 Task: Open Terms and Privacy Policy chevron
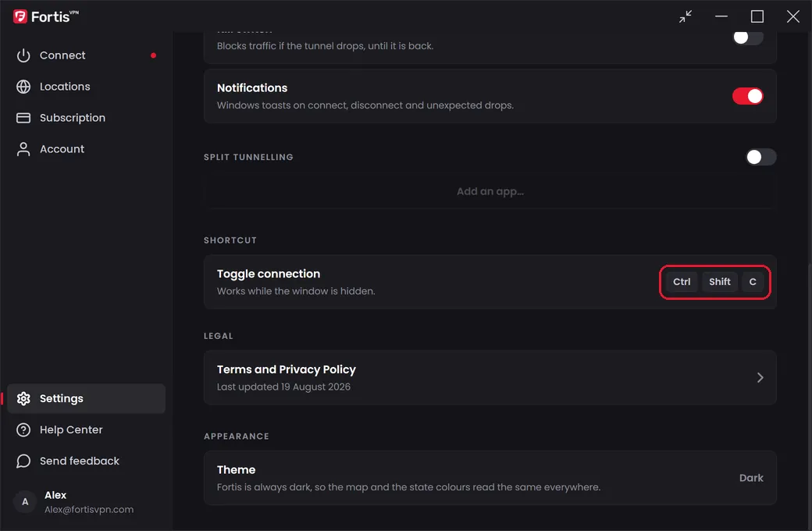(760, 378)
